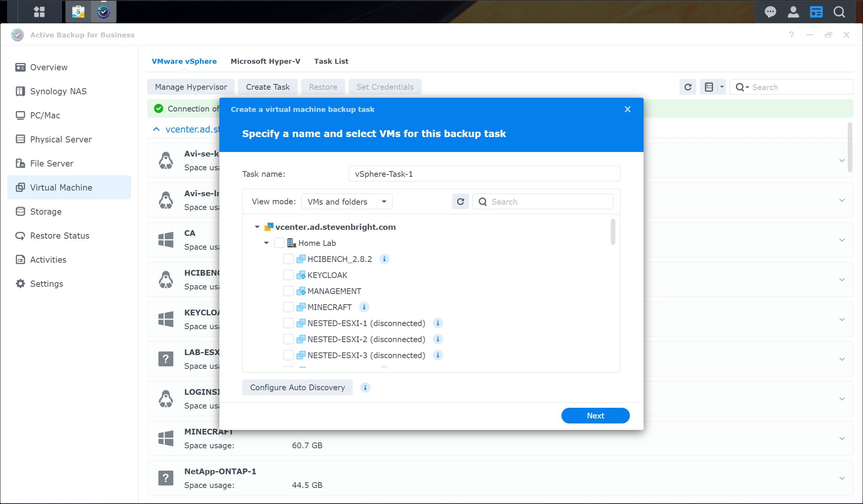Open the DSM main menu grid icon
Screen dimensions: 863x504
coord(39,12)
